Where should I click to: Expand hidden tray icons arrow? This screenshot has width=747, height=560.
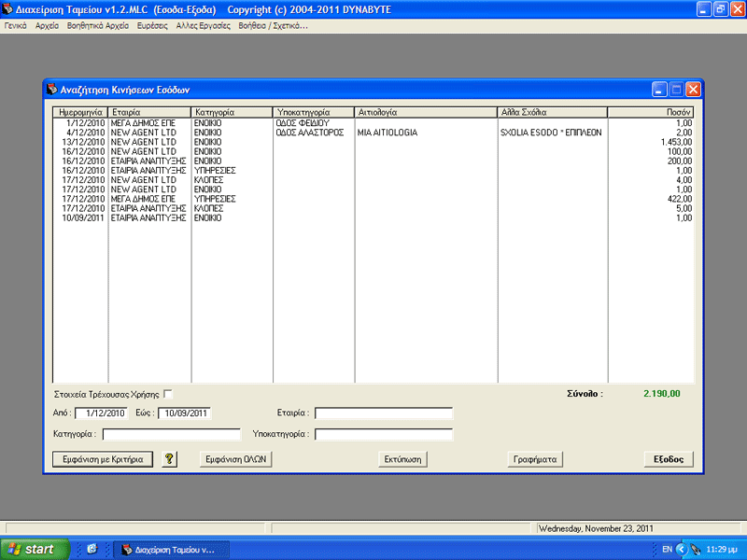coord(682,550)
